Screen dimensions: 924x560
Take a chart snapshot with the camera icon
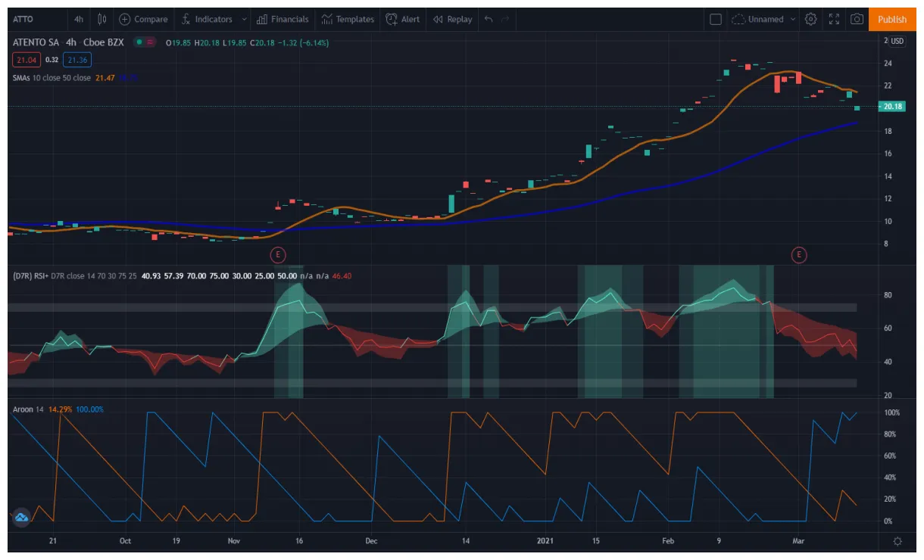pos(857,19)
